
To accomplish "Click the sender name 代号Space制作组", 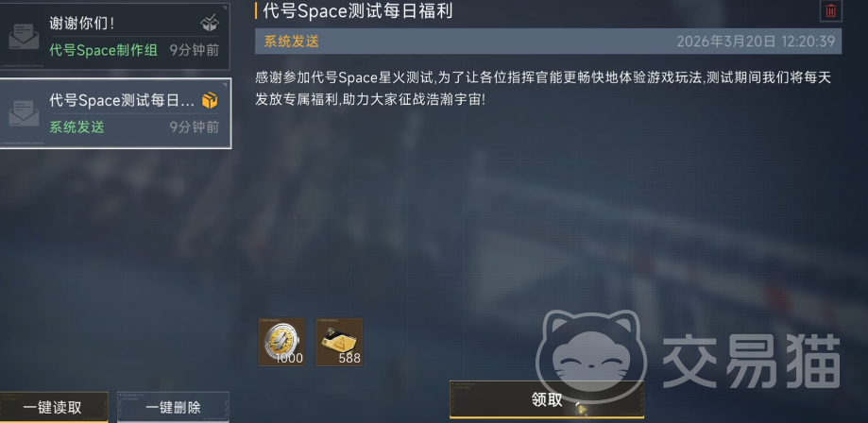I will click(x=104, y=50).
